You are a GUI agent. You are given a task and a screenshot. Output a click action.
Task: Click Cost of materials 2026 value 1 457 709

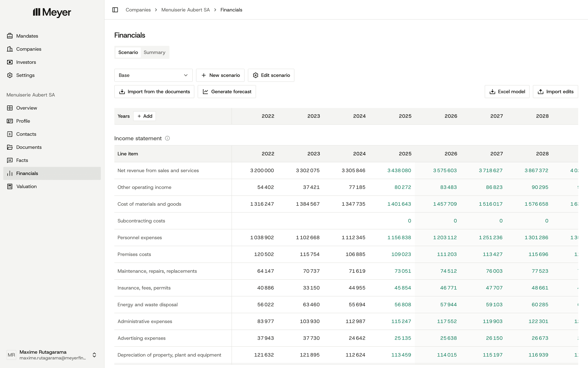[445, 204]
